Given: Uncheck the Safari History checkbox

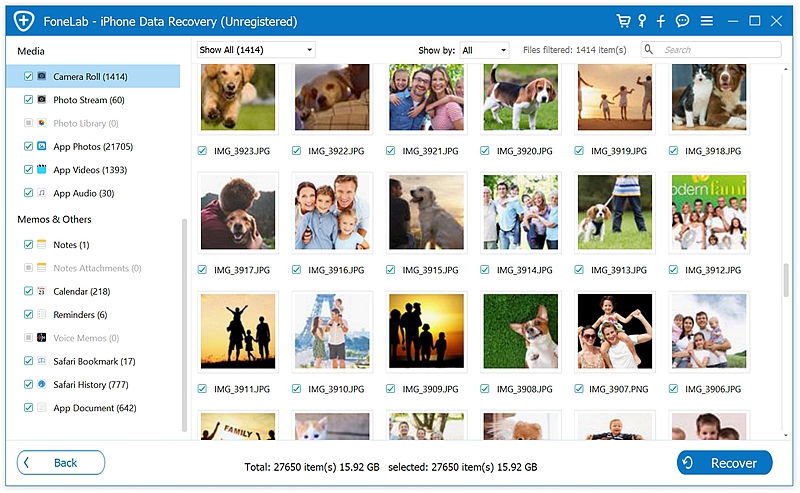Looking at the screenshot, I should [x=29, y=384].
